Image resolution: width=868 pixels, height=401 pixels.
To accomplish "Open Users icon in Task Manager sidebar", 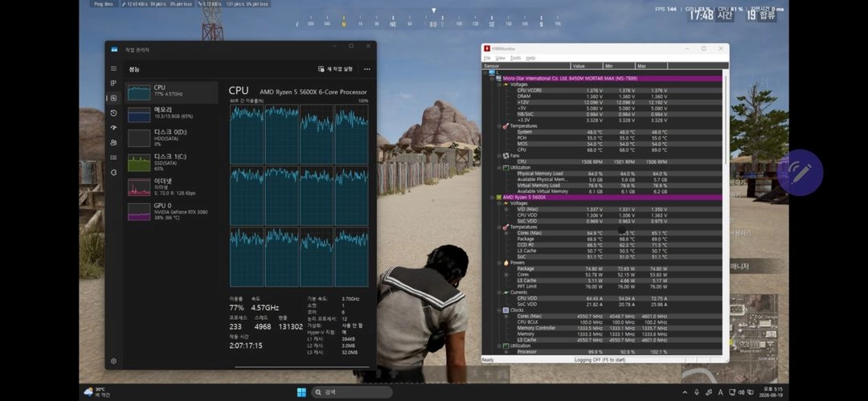I will [113, 142].
